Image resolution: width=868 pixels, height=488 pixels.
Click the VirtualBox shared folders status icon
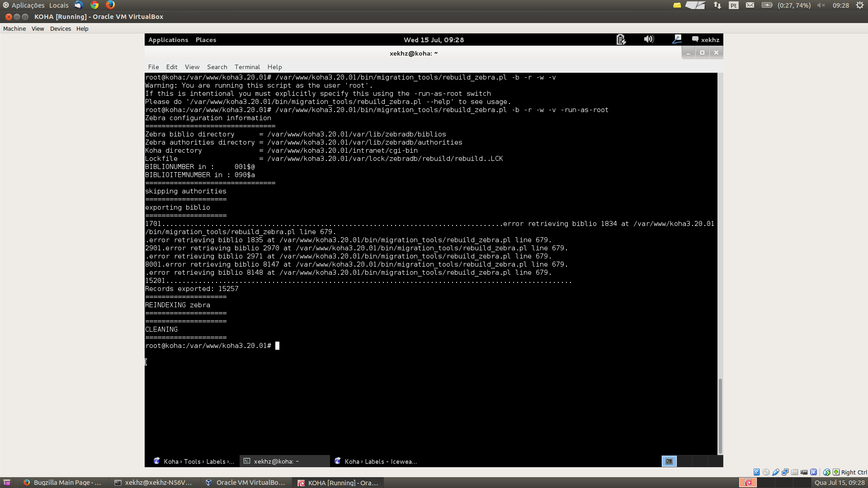794,472
